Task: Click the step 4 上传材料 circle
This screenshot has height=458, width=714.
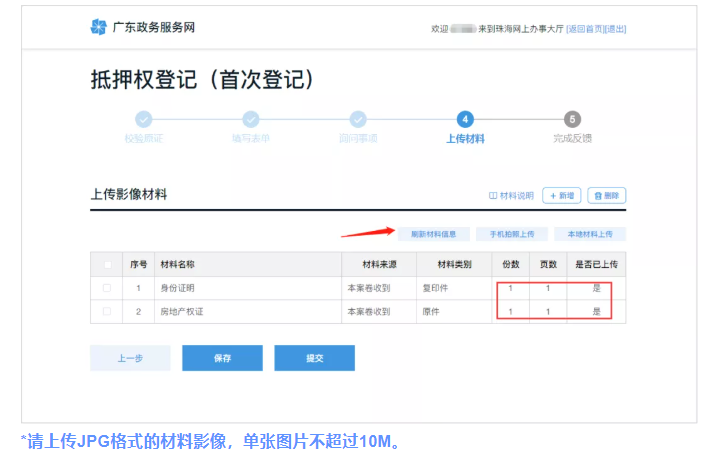Action: point(465,119)
